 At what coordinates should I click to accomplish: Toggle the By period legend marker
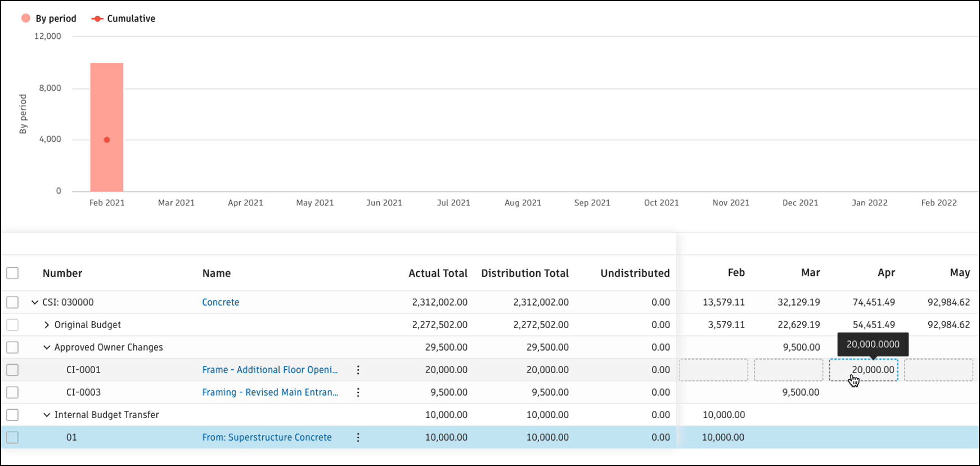click(26, 18)
